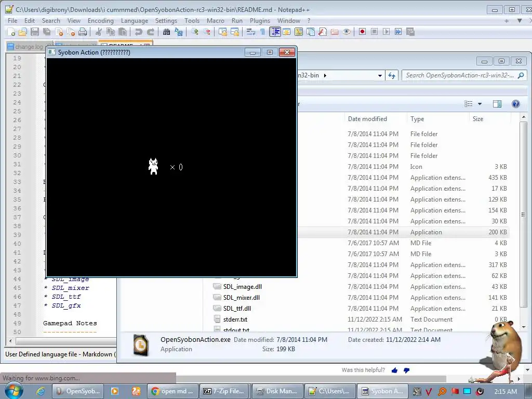
Task: Zoom out using the Notepad++ toolbar
Action: [x=207, y=32]
